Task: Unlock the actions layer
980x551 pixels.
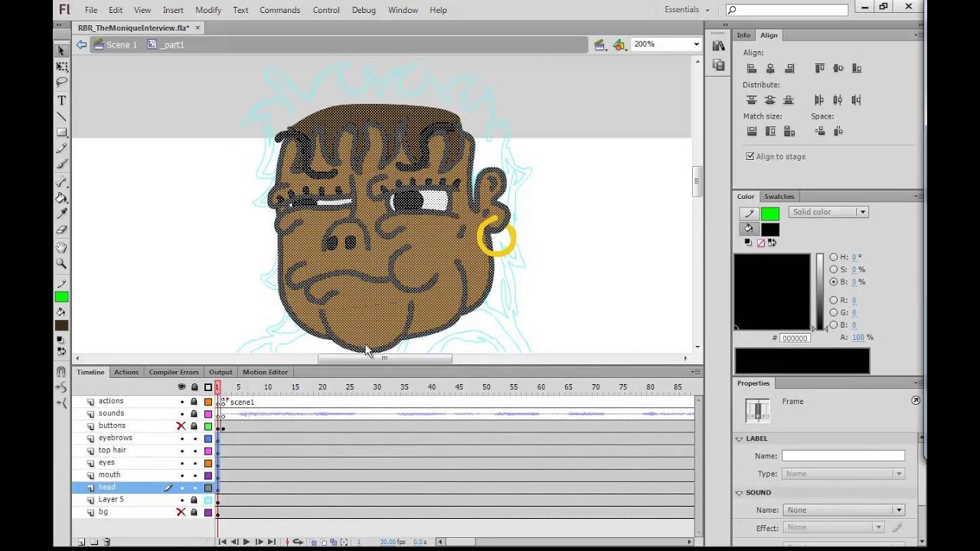Action: 194,402
